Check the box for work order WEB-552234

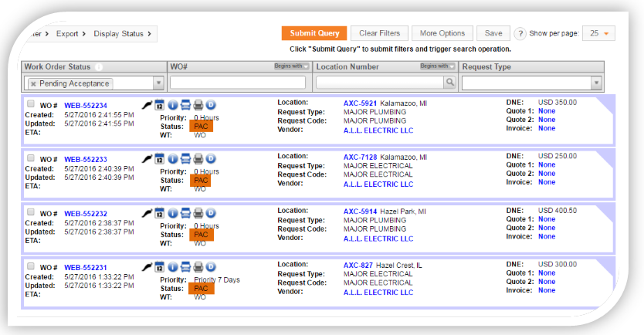[31, 103]
